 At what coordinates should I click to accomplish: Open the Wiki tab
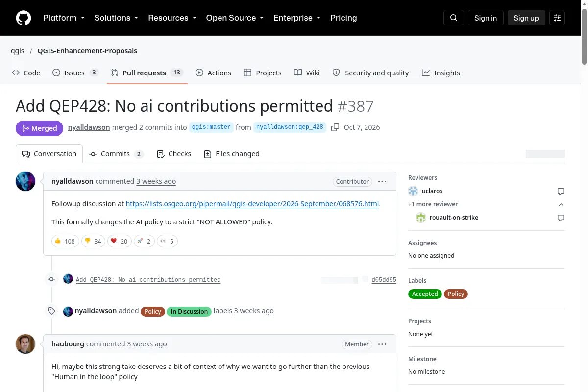point(307,73)
